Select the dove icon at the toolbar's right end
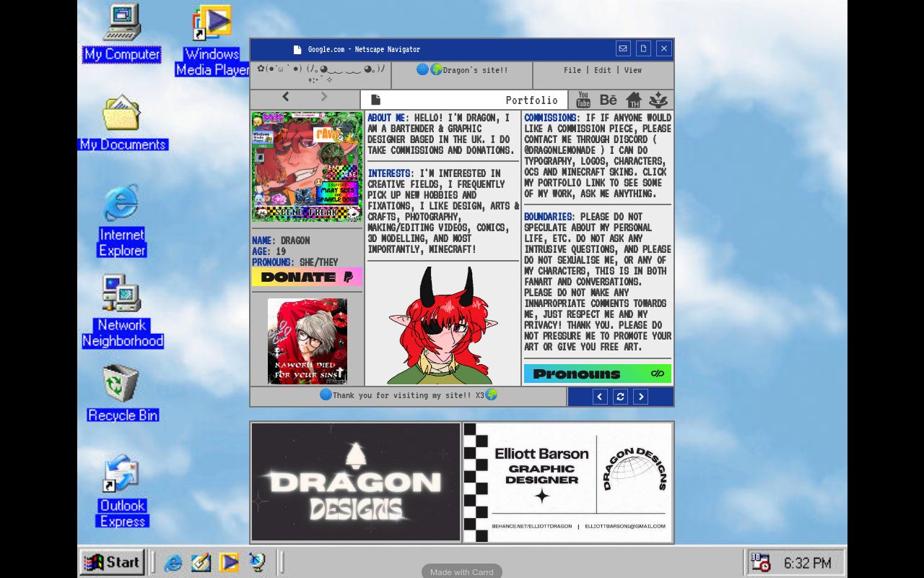Screen dimensions: 924x578 657,99
